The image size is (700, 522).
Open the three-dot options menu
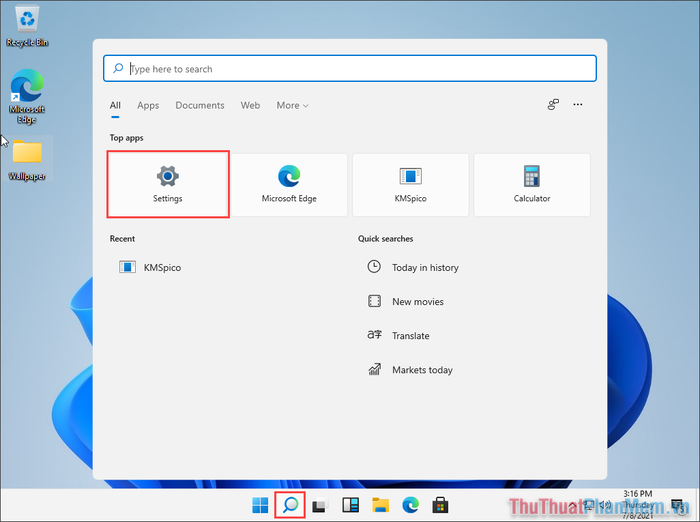[578, 104]
